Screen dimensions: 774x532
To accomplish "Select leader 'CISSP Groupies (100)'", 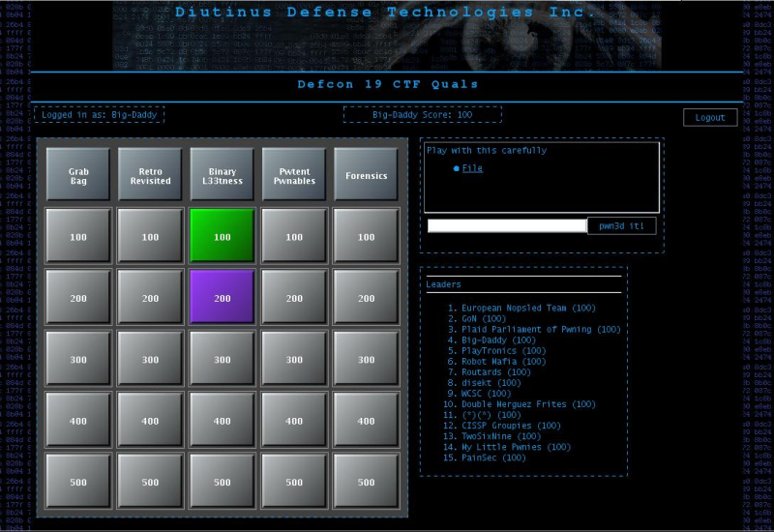I will [x=511, y=426].
